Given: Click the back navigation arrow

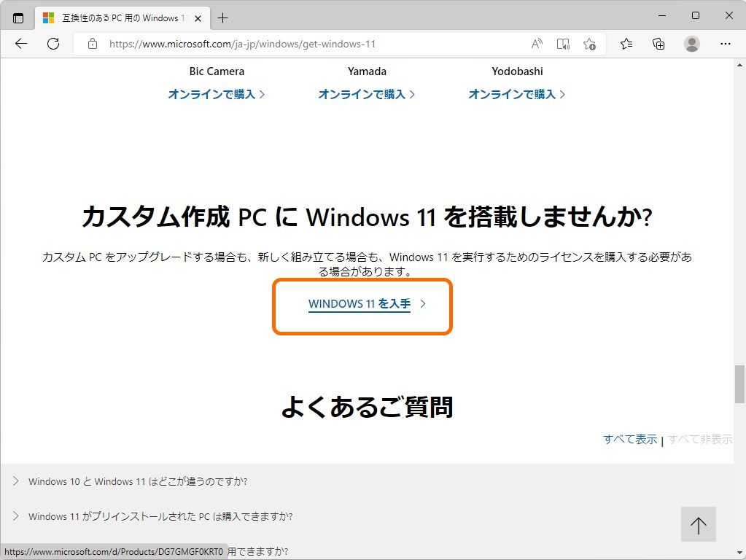Looking at the screenshot, I should point(20,44).
